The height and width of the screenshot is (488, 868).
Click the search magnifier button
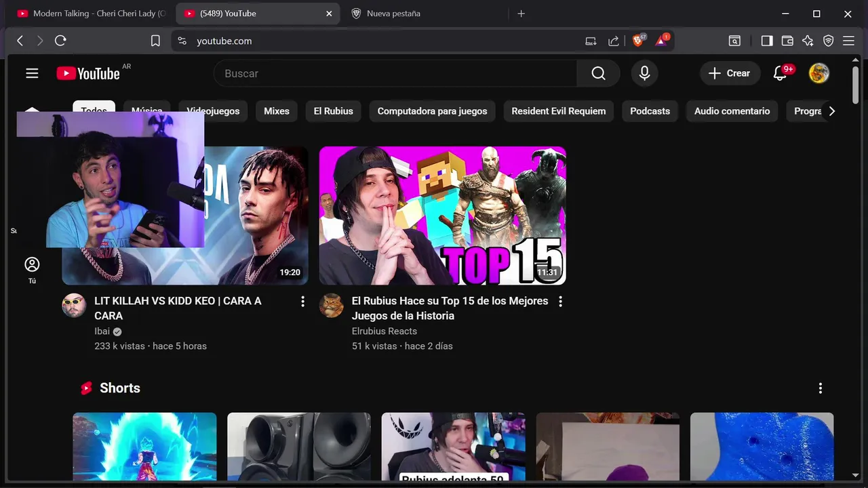click(x=598, y=73)
